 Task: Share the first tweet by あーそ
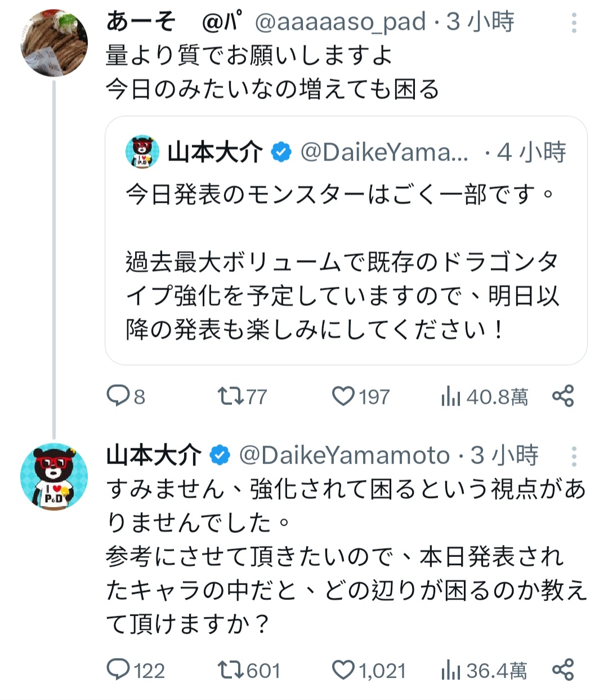tap(562, 396)
